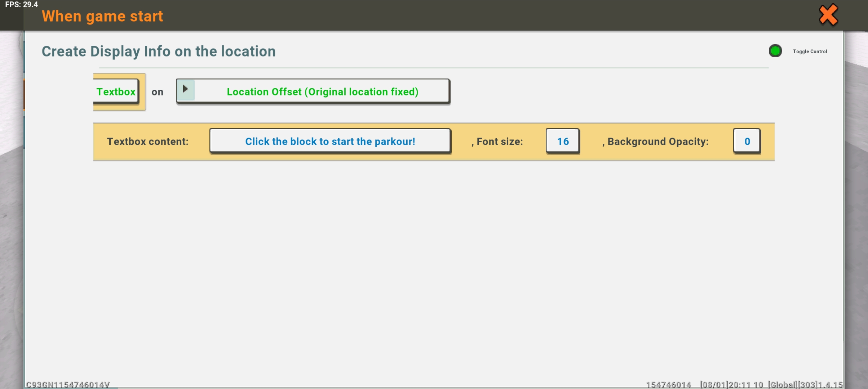Toggle the green Toggle Control indicator

tap(775, 51)
